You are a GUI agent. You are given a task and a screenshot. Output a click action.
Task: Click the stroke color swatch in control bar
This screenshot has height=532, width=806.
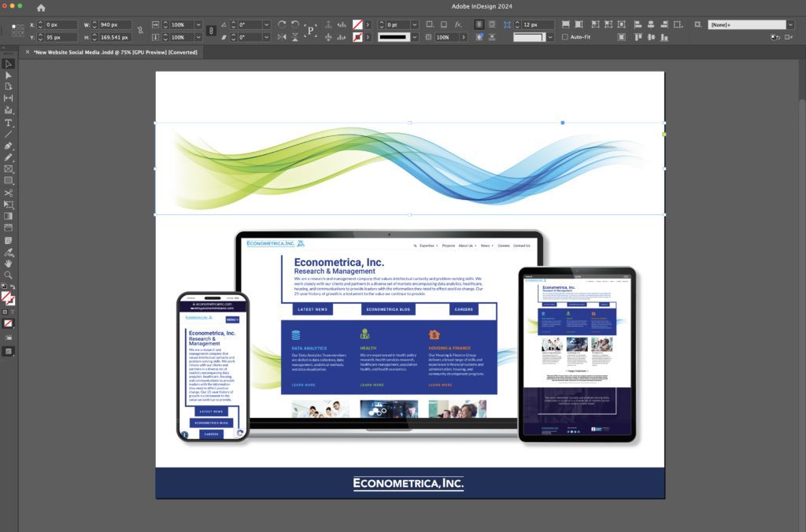(x=357, y=37)
